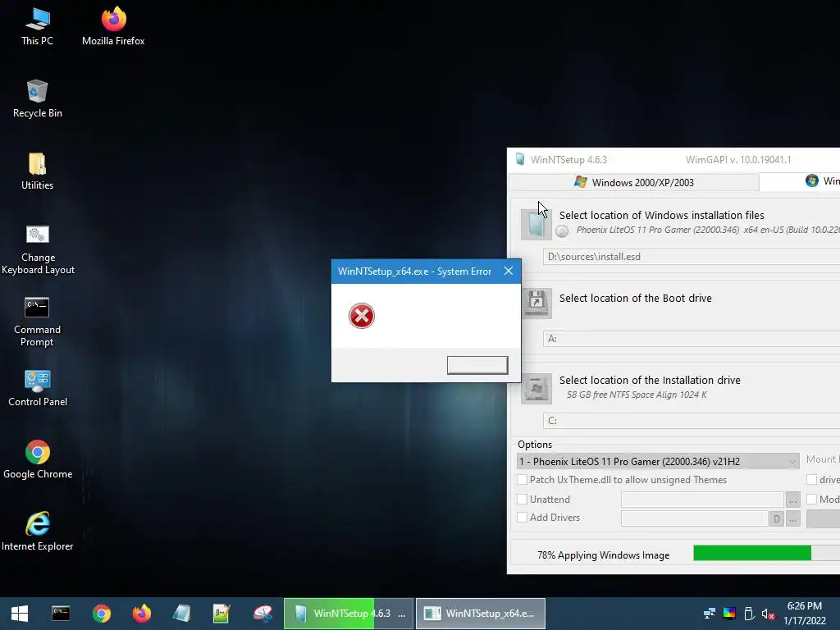Click 'WimGAPI v. 10.0.19041.1' title text
Image resolution: width=840 pixels, height=630 pixels.
[738, 160]
